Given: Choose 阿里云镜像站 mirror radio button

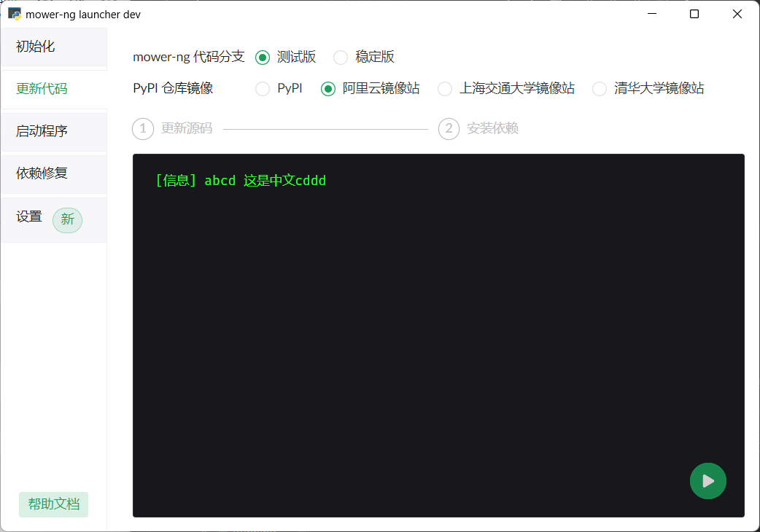Looking at the screenshot, I should tap(328, 89).
